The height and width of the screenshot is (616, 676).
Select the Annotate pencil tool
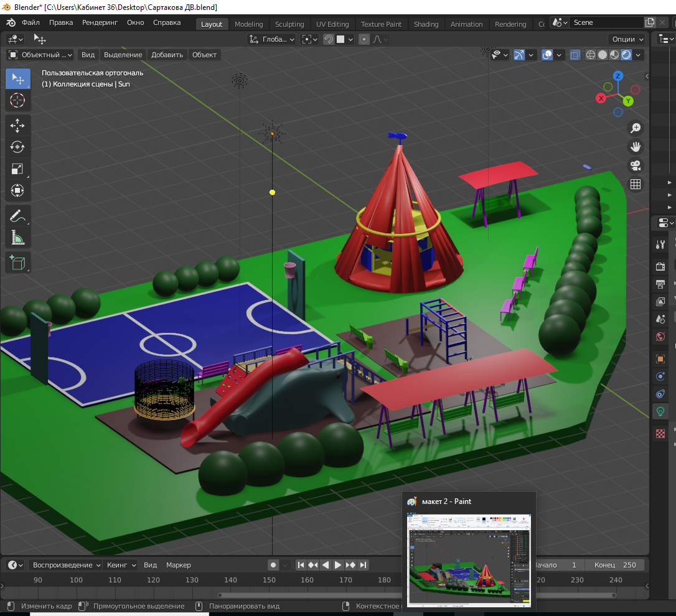pos(17,217)
